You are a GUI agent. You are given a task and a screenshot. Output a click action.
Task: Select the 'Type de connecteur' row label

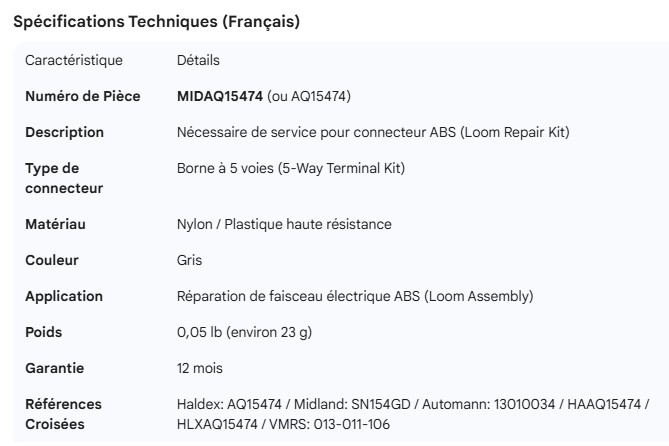pos(64,178)
